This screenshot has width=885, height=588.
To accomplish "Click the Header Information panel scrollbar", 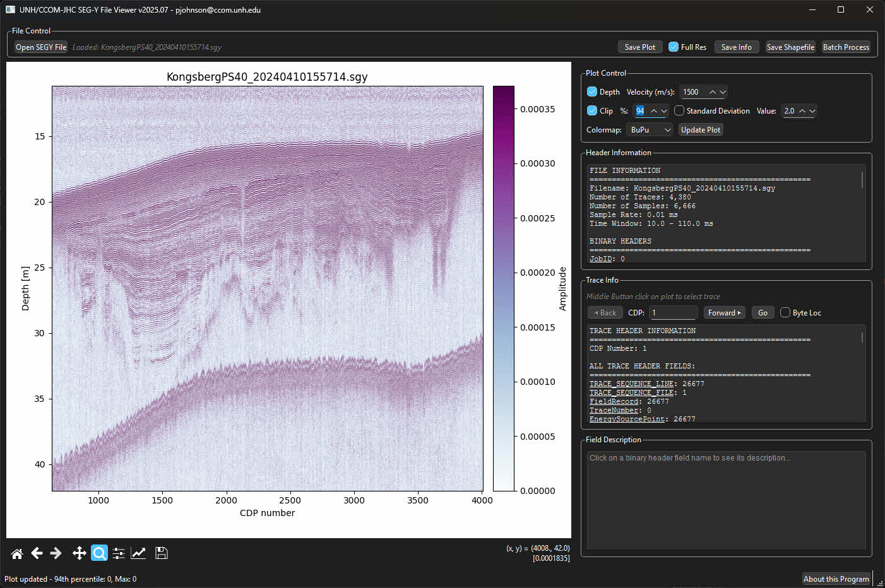I will tap(862, 179).
